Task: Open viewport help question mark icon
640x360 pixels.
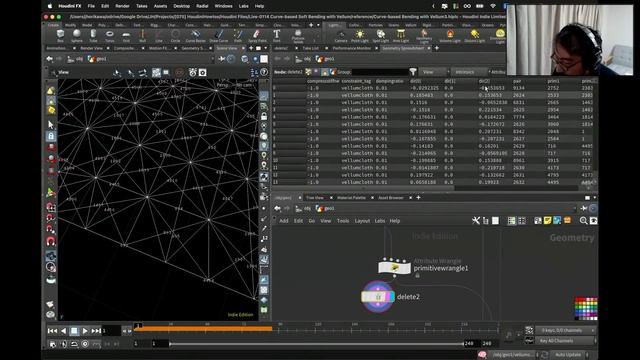Action: (x=264, y=72)
